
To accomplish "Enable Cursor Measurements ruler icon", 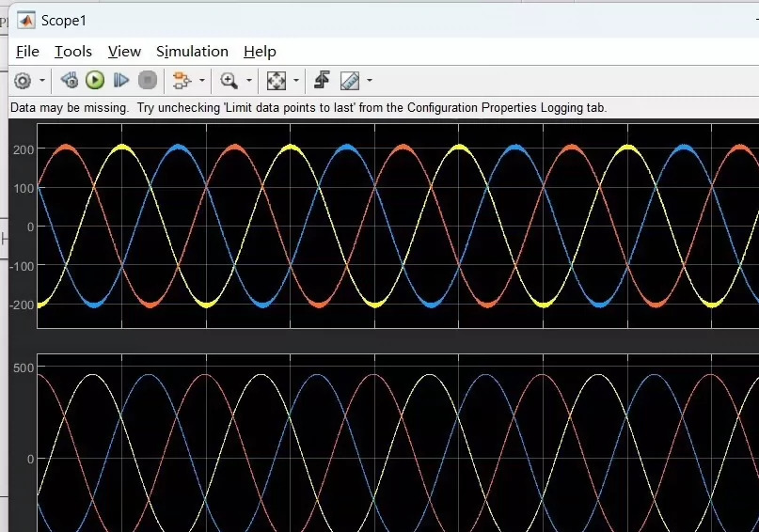I will pyautogui.click(x=350, y=81).
